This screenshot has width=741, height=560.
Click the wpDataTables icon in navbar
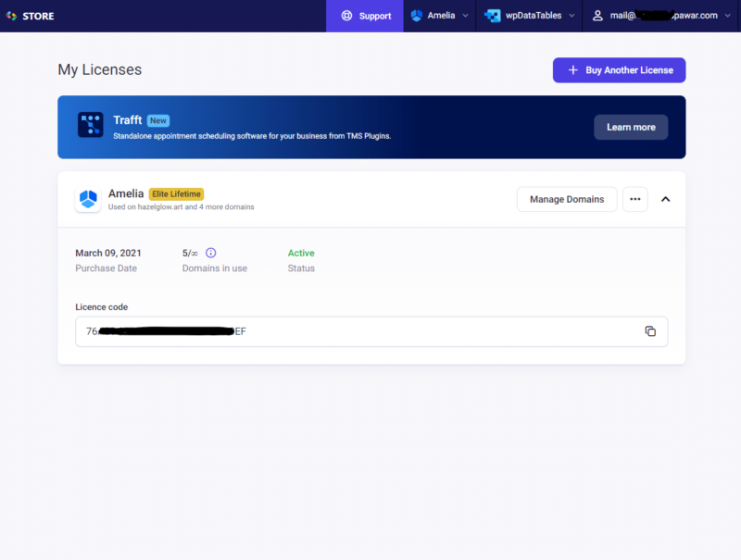[493, 15]
